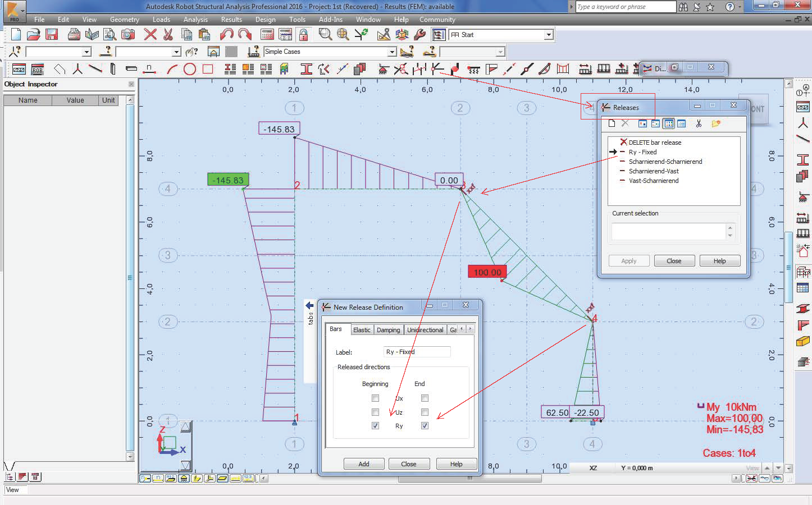Switch to the Elastic tab

362,330
